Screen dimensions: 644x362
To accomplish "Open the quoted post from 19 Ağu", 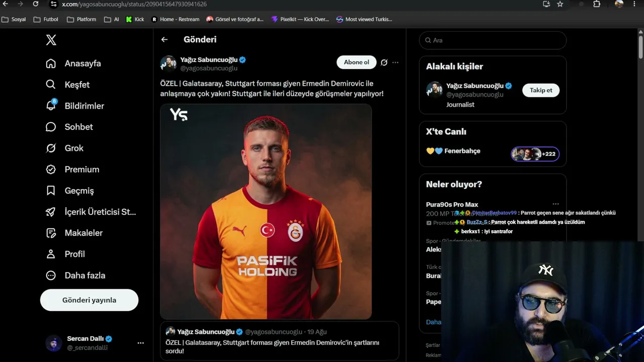I will (x=279, y=341).
